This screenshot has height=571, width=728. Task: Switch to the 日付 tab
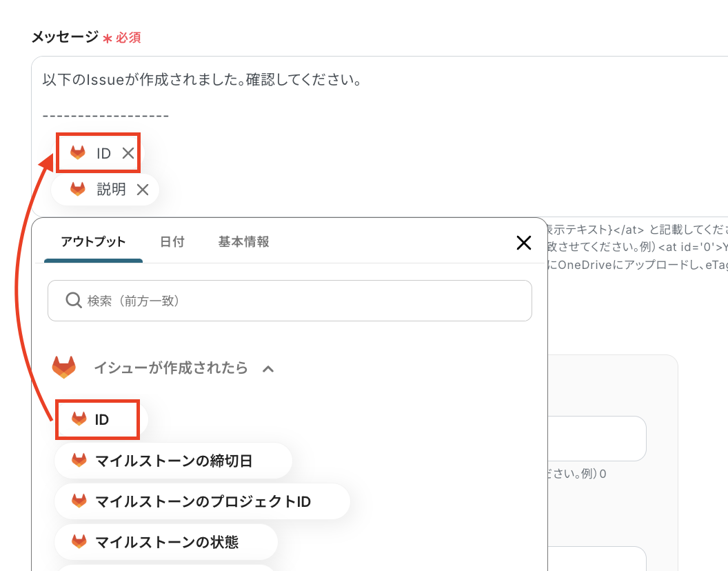coord(172,242)
